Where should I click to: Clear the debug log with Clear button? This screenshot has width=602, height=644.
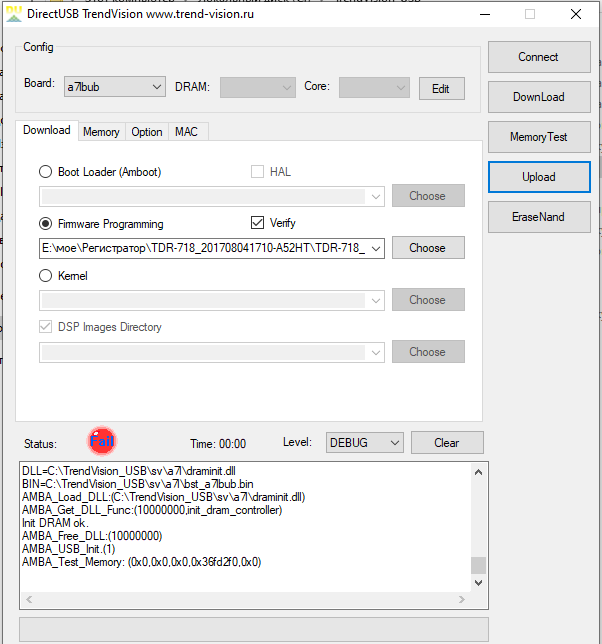[x=447, y=443]
